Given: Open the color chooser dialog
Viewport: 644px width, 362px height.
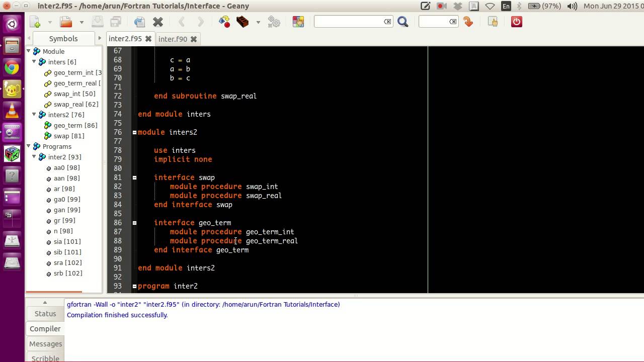Looking at the screenshot, I should tap(298, 22).
